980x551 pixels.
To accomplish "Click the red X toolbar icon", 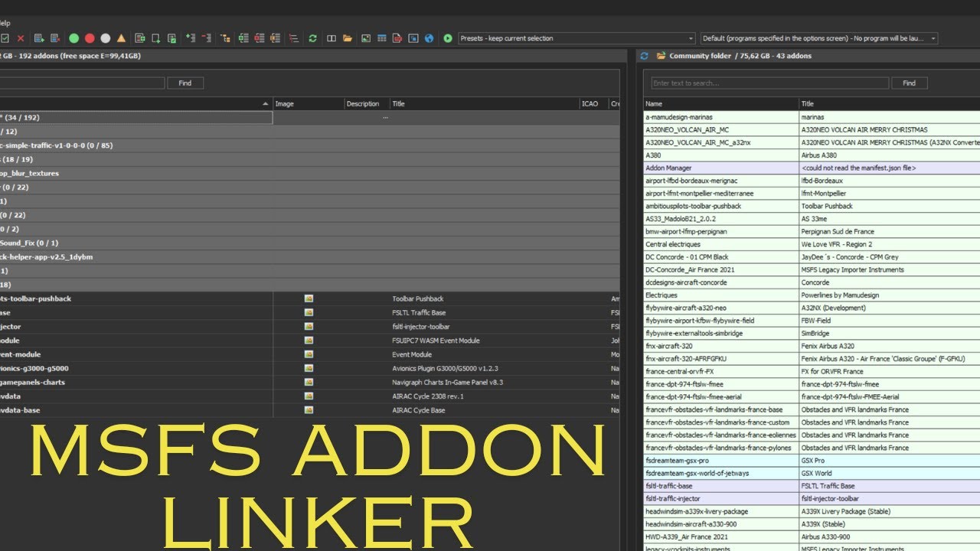I will click(21, 38).
